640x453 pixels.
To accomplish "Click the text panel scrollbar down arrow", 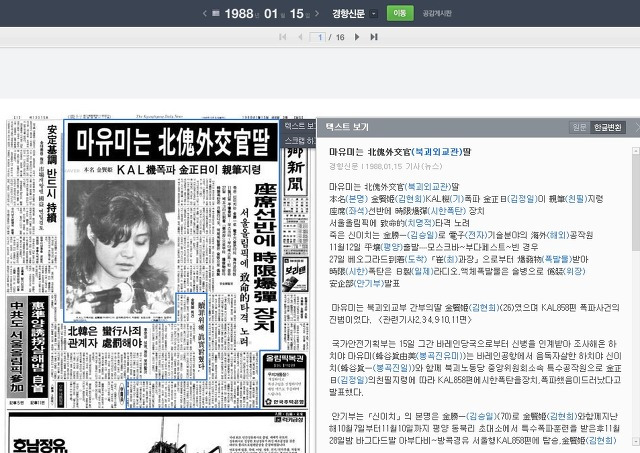I will [636, 441].
